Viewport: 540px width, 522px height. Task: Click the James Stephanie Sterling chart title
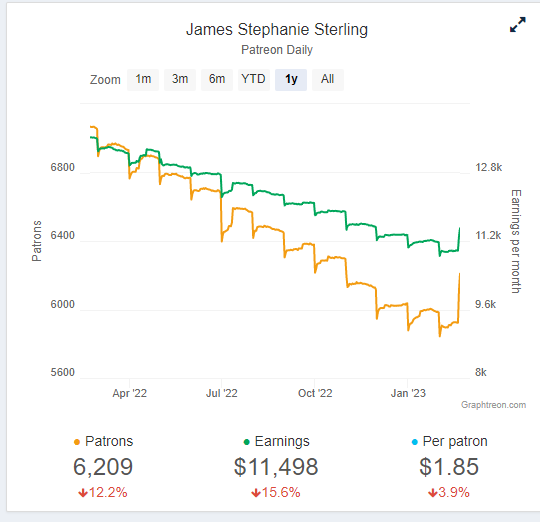tap(277, 30)
